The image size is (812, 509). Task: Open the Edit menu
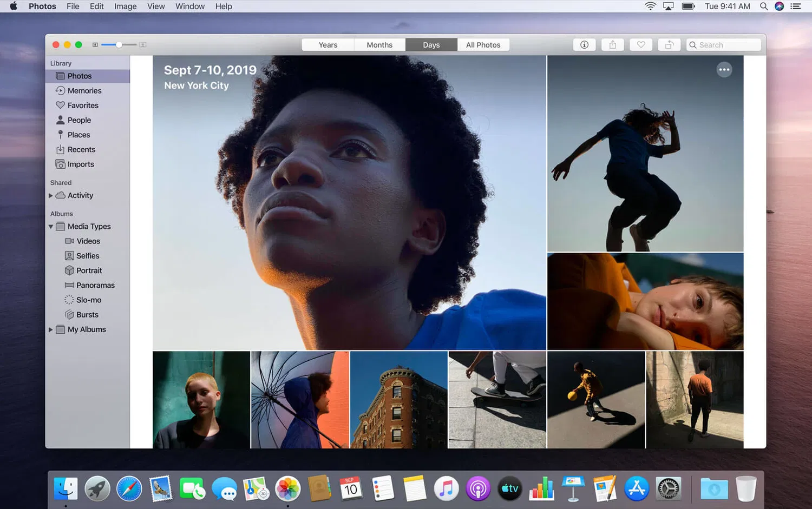point(97,6)
